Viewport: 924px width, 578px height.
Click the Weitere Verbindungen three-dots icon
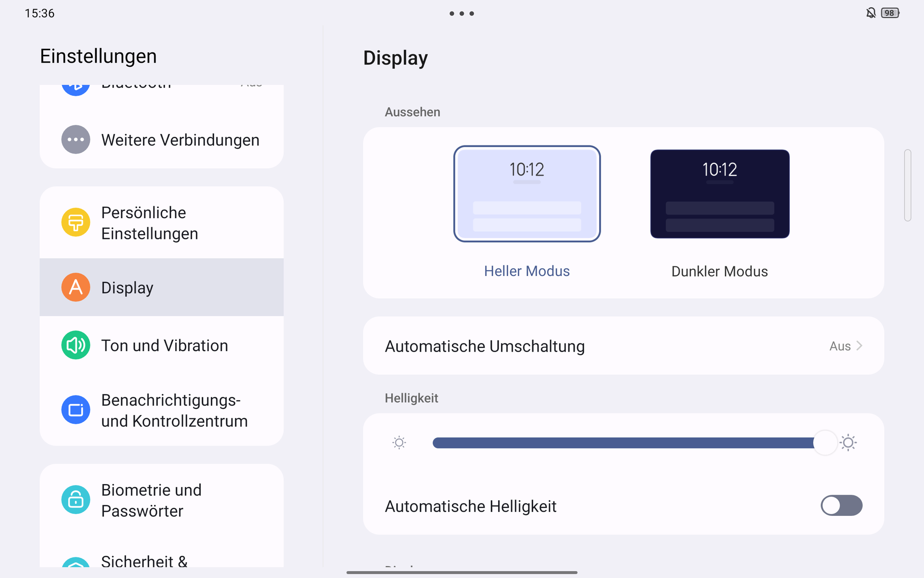pos(76,140)
